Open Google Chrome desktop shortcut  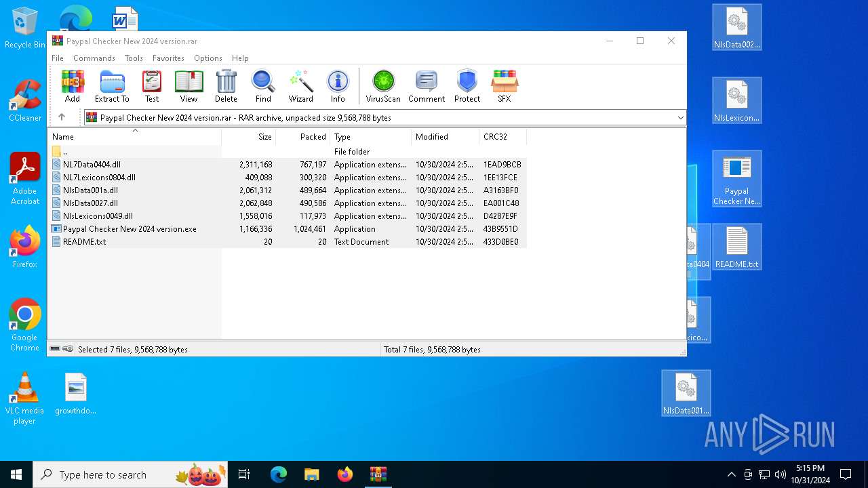point(25,325)
